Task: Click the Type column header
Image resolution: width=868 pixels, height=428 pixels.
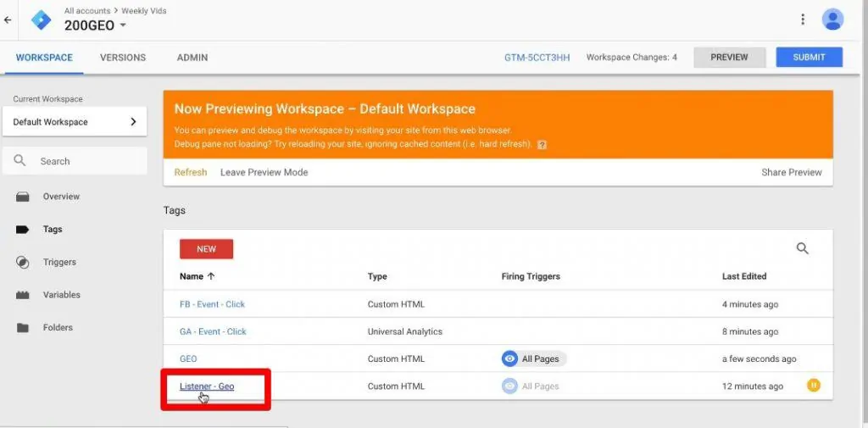Action: point(377,276)
